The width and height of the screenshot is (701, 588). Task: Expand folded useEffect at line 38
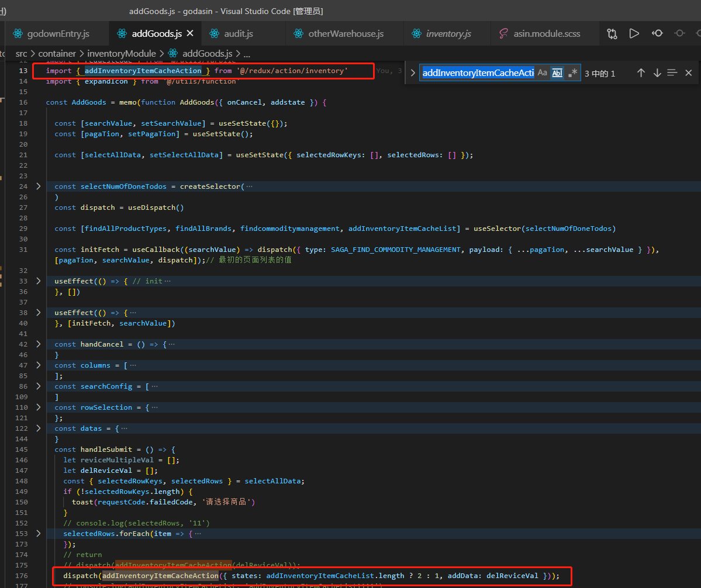(x=39, y=312)
